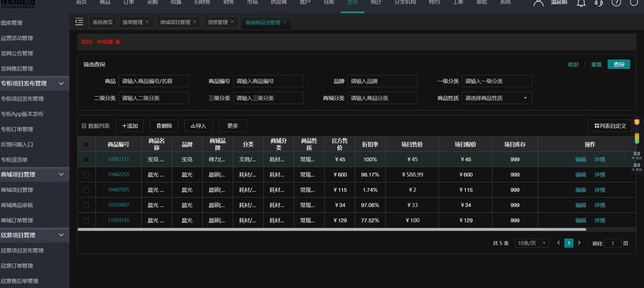Close the 商城商品池管理 tab

point(285,22)
